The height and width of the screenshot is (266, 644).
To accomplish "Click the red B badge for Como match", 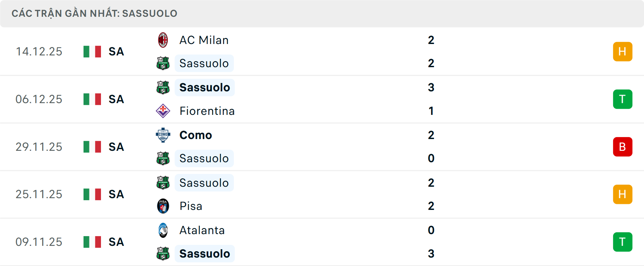I will tap(623, 147).
